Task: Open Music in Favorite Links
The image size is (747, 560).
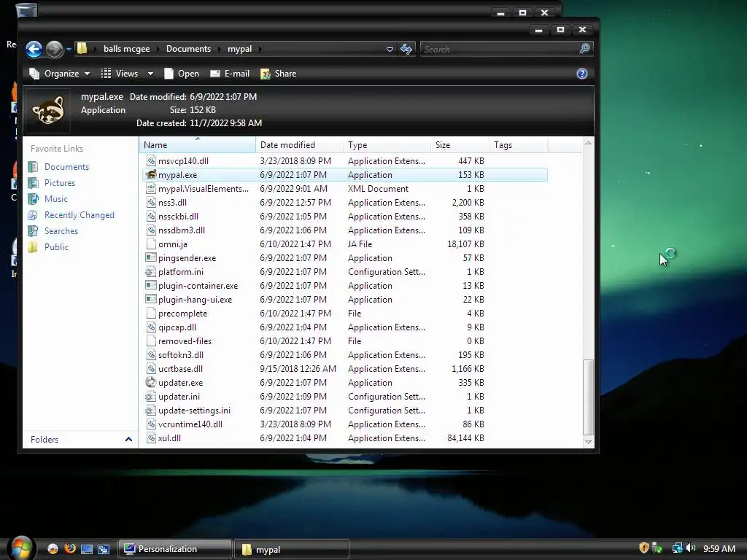Action: pyautogui.click(x=55, y=198)
